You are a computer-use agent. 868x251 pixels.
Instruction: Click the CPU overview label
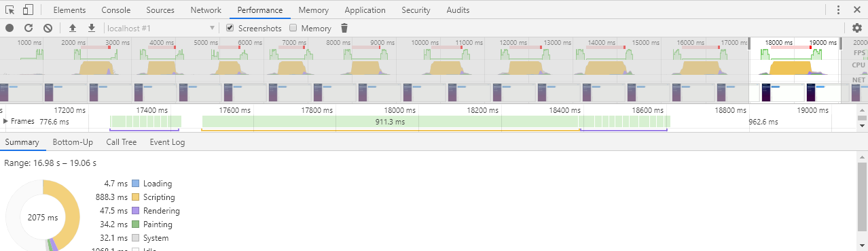tap(859, 65)
